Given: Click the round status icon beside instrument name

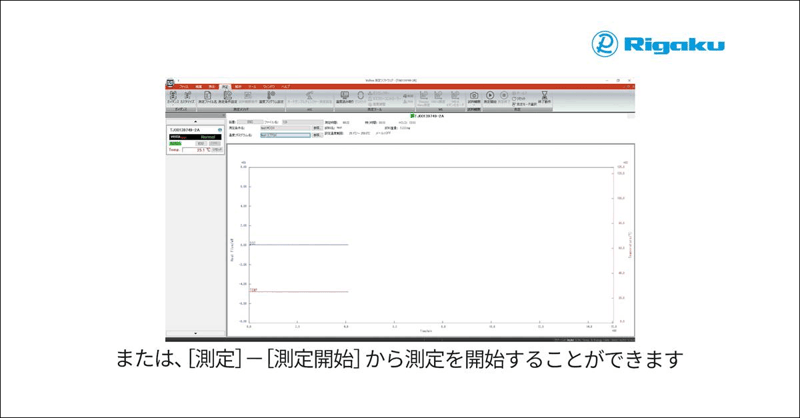Looking at the screenshot, I should coord(222,129).
